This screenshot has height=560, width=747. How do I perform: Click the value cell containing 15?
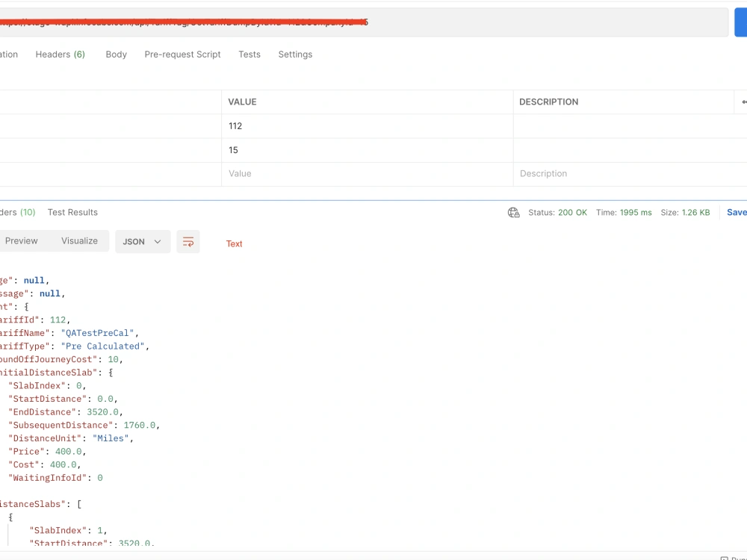[368, 150]
